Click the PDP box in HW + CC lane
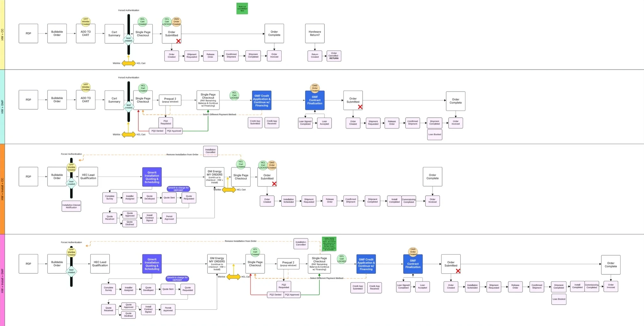Image resolution: width=644 pixels, height=326 pixels. pos(28,33)
